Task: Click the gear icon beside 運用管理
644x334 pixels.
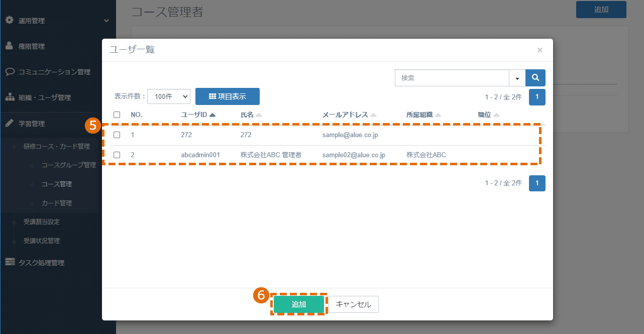Action: [9, 20]
